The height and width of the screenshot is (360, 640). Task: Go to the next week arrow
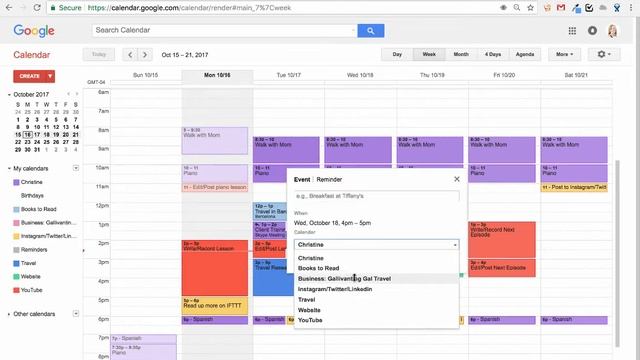(145, 55)
